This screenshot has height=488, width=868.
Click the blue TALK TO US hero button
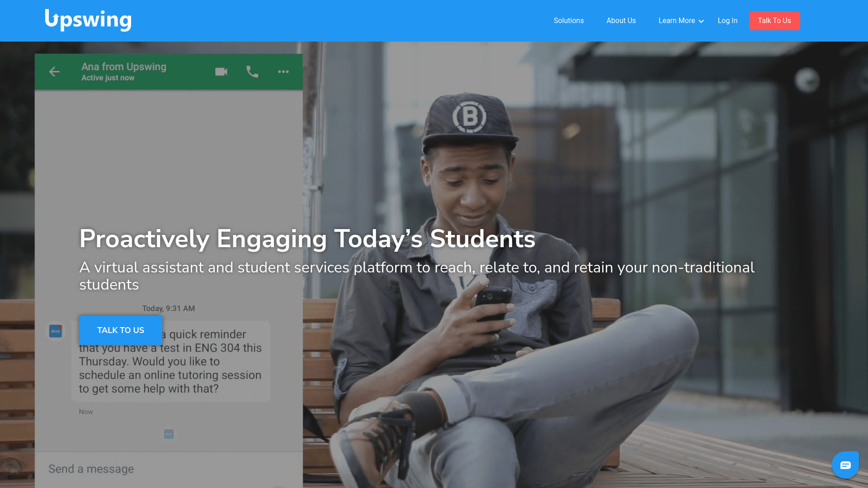[x=121, y=330]
